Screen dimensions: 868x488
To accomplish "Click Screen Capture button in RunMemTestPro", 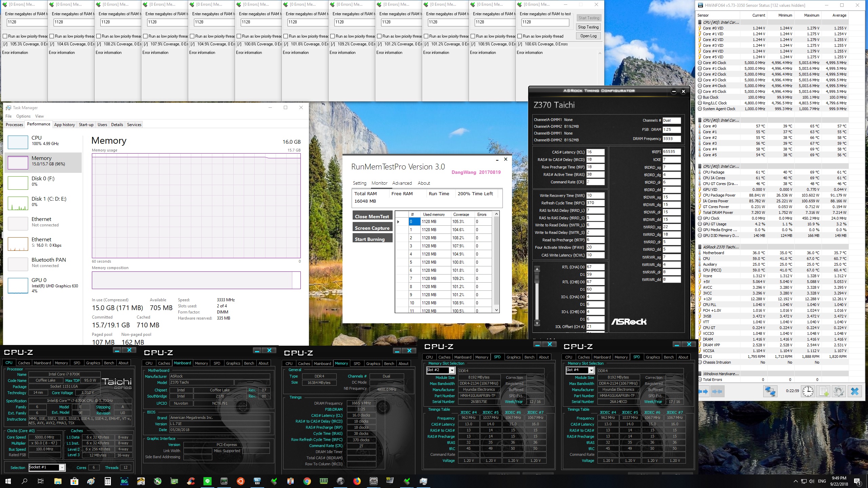I will click(372, 228).
